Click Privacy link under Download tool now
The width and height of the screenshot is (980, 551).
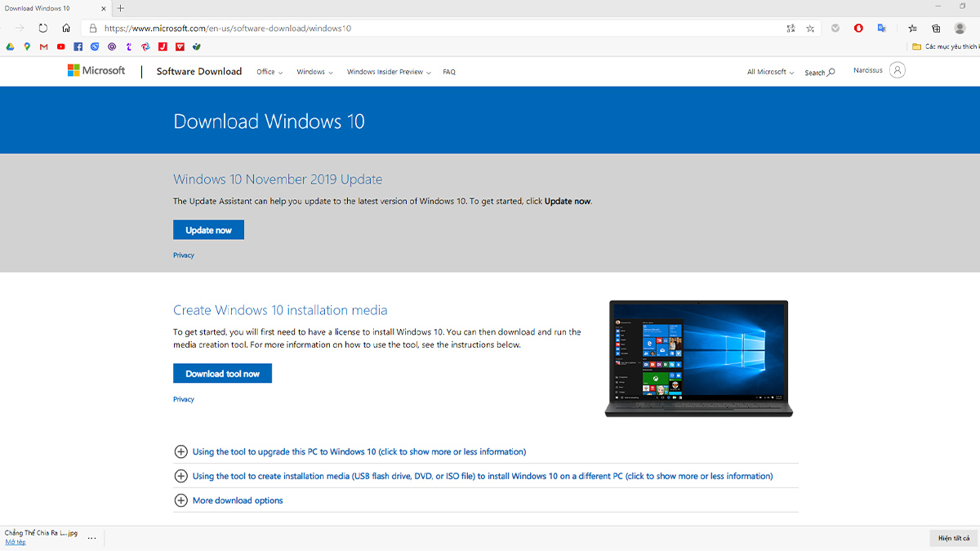[x=184, y=399]
